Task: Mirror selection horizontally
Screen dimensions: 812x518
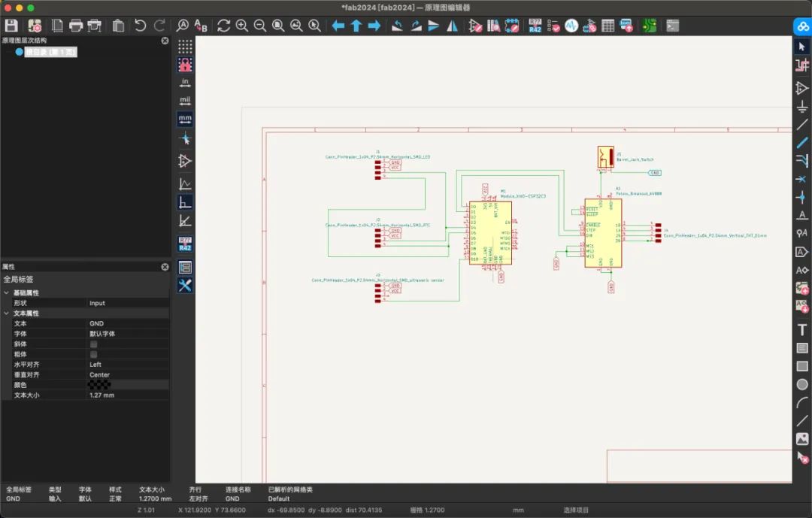Action: [x=452, y=26]
